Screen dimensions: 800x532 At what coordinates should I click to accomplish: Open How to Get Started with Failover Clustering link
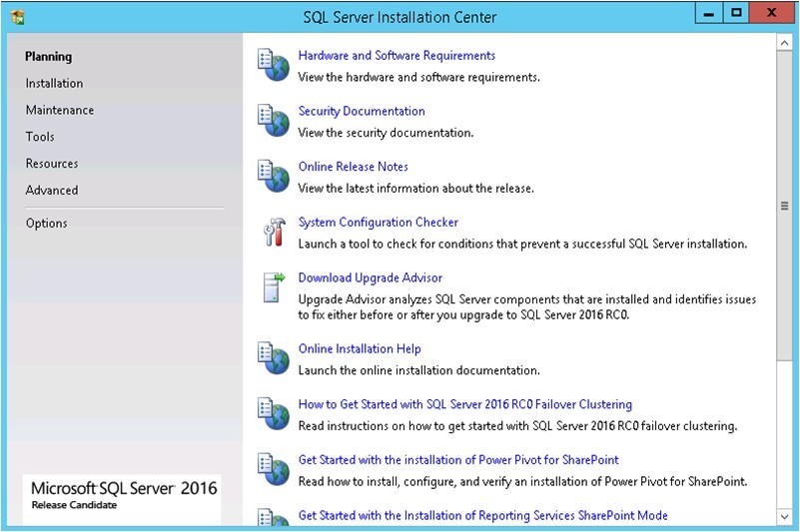click(464, 404)
